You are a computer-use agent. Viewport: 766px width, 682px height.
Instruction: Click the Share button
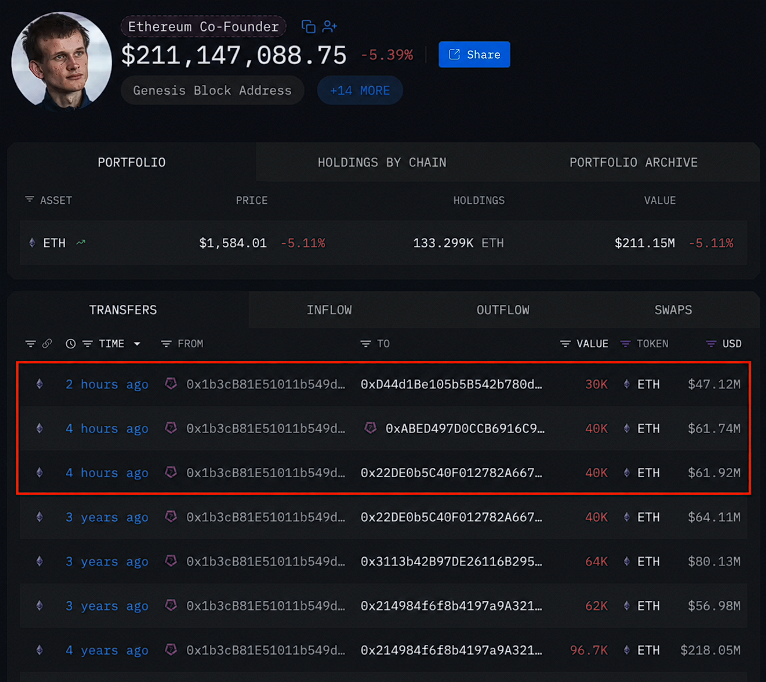474,54
